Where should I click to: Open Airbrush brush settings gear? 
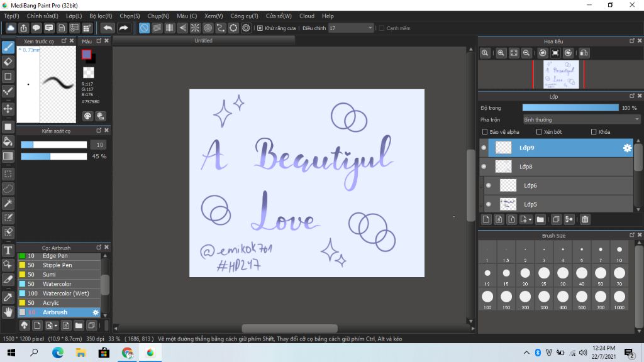pos(96,312)
